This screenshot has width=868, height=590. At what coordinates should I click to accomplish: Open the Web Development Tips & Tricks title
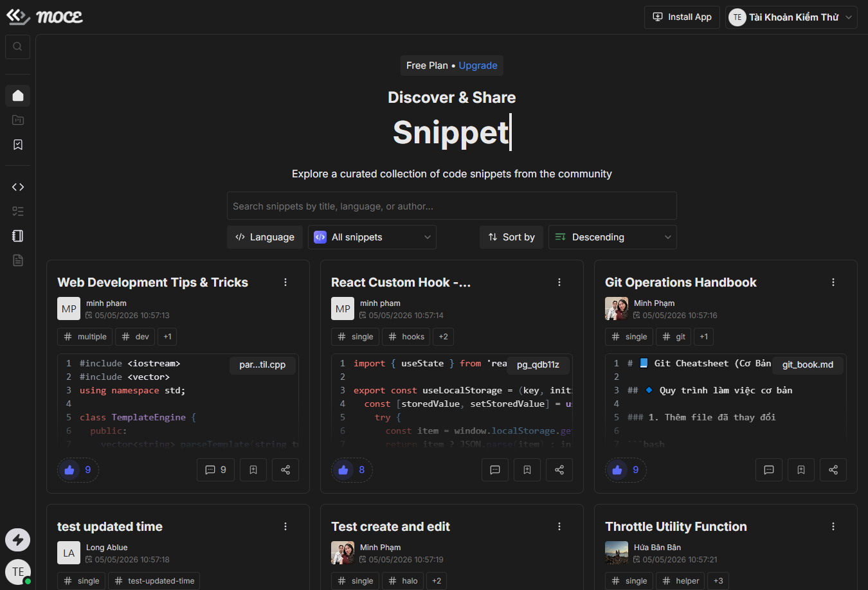152,282
